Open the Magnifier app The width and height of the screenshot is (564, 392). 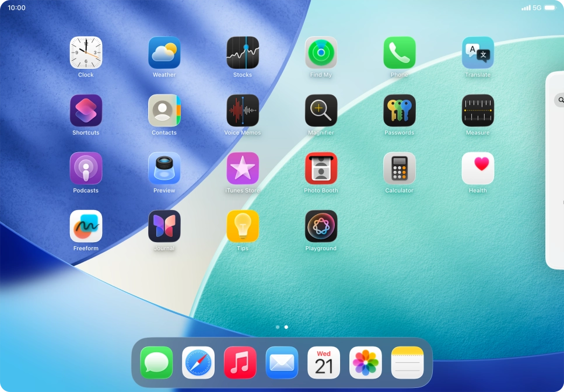pos(321,110)
